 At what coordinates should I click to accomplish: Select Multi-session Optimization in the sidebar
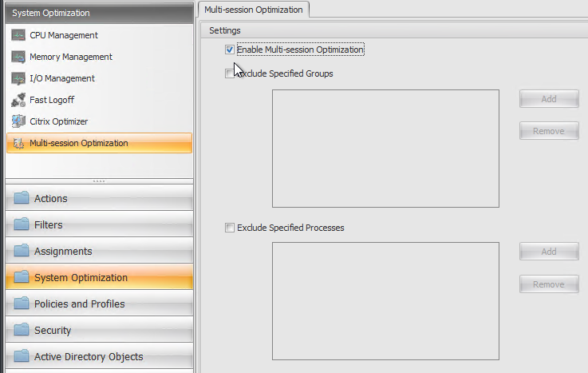[x=100, y=143]
